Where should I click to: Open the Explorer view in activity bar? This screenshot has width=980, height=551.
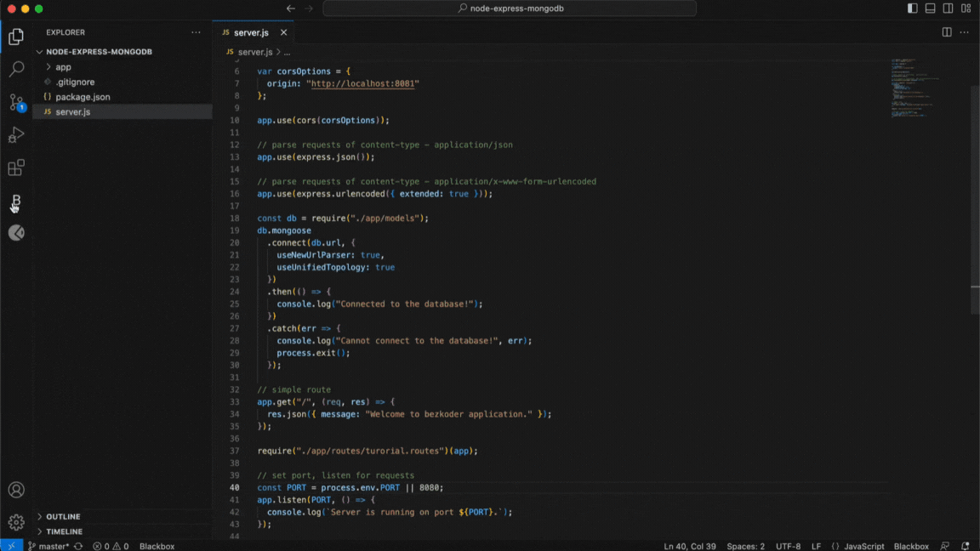[x=16, y=37]
